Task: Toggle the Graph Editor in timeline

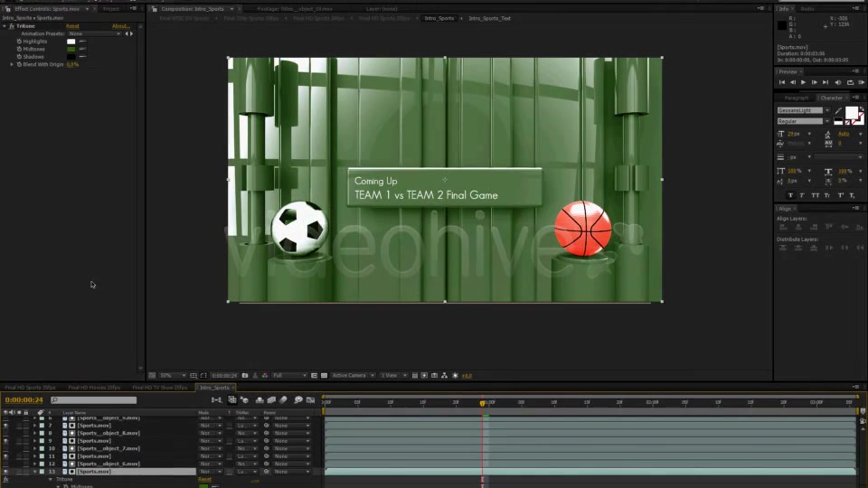Action: [x=310, y=400]
